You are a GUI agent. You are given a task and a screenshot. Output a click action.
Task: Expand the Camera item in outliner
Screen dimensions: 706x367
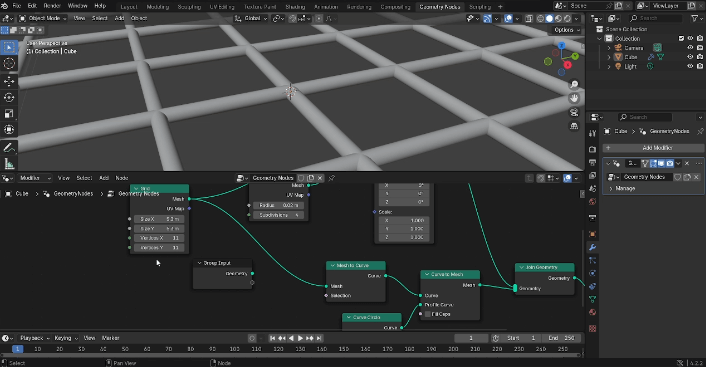pyautogui.click(x=609, y=48)
